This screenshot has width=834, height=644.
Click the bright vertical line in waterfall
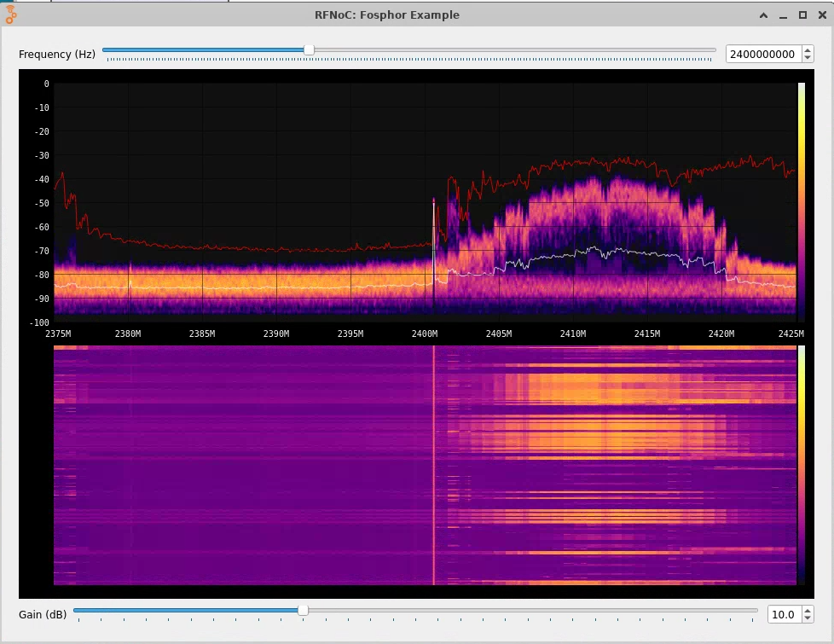pos(434,465)
